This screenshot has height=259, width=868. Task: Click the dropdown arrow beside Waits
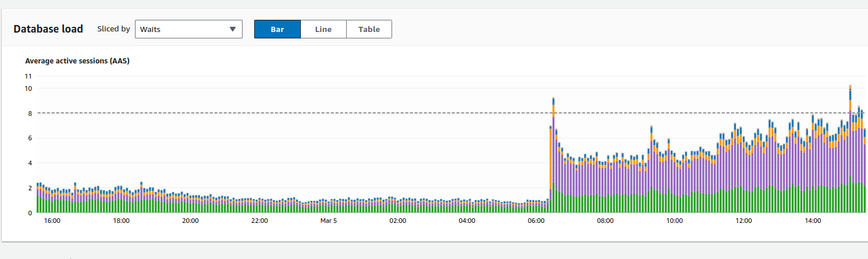click(x=233, y=29)
